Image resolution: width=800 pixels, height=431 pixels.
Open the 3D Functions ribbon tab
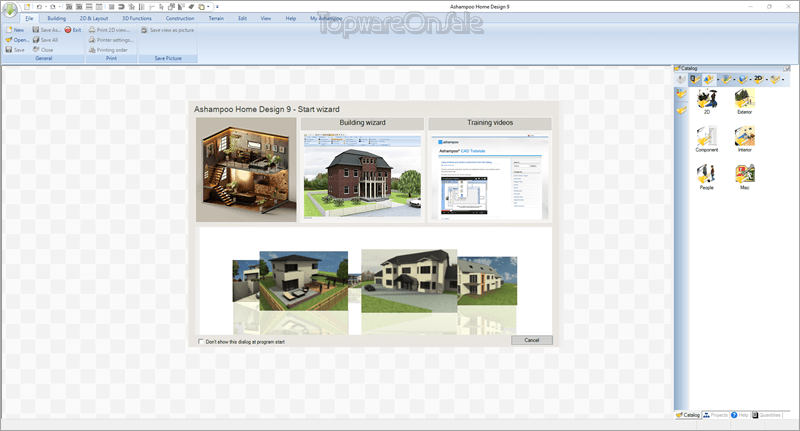tap(137, 18)
